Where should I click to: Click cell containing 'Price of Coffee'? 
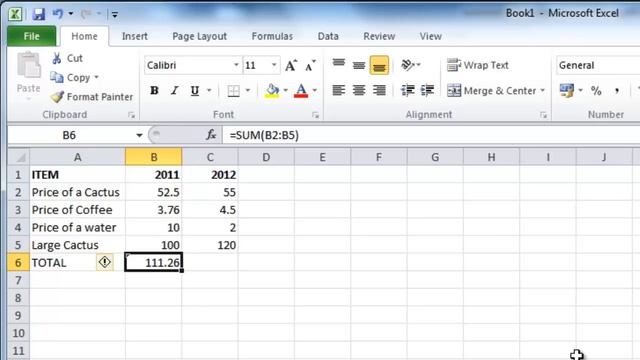coord(77,210)
